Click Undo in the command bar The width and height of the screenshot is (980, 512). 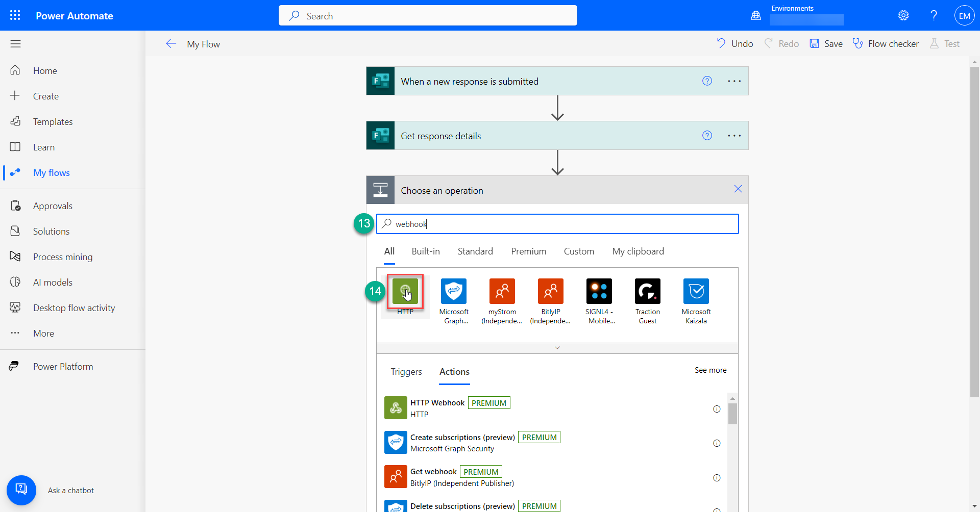735,43
